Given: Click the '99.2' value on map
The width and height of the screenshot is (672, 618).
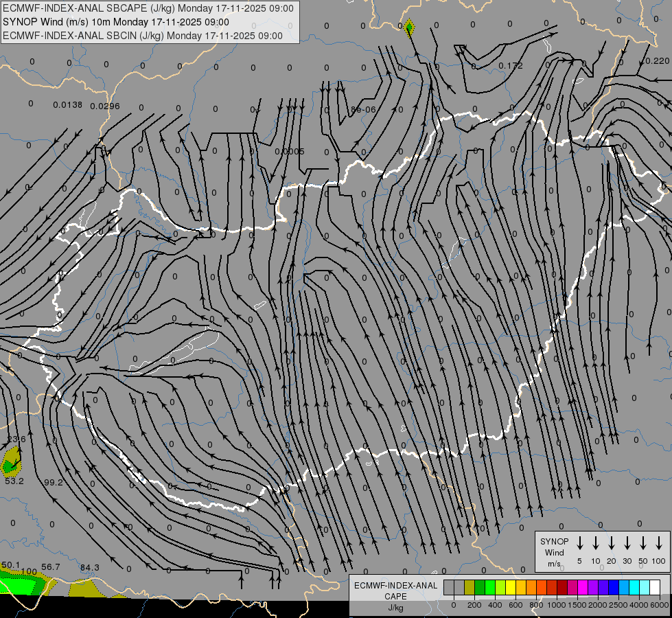Looking at the screenshot, I should 53,483.
